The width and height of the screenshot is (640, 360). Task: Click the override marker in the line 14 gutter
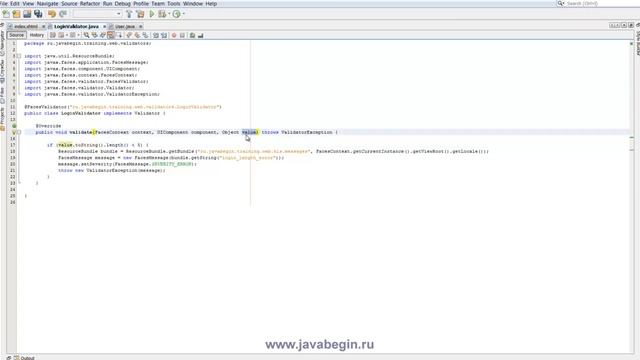(x=14, y=126)
